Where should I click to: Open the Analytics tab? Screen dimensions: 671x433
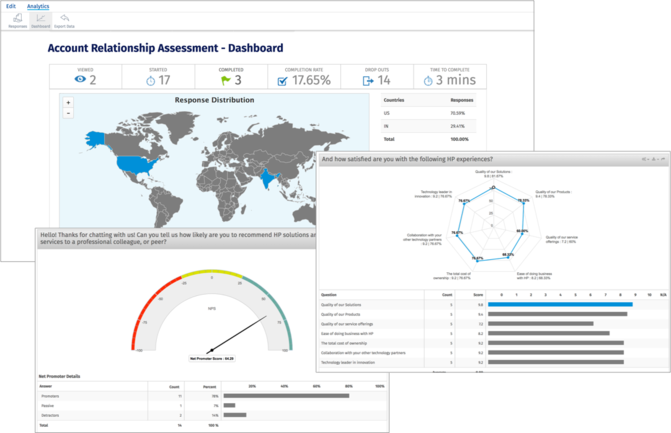(38, 6)
